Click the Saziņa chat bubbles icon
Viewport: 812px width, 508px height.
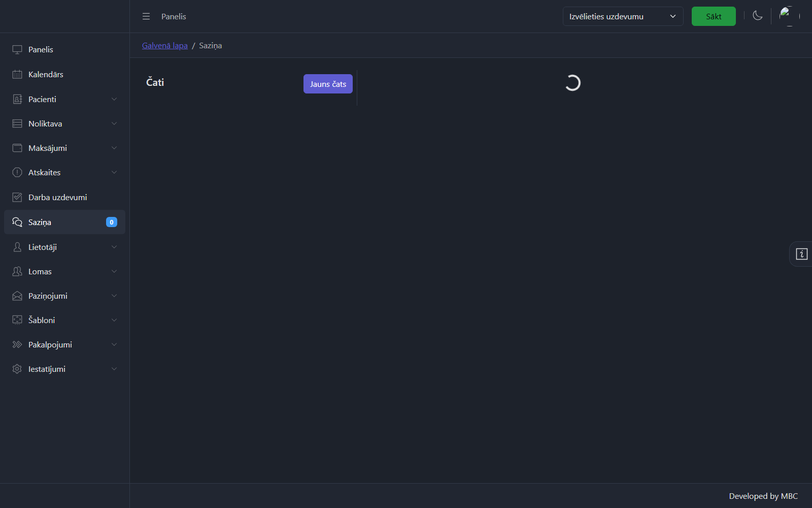[17, 222]
